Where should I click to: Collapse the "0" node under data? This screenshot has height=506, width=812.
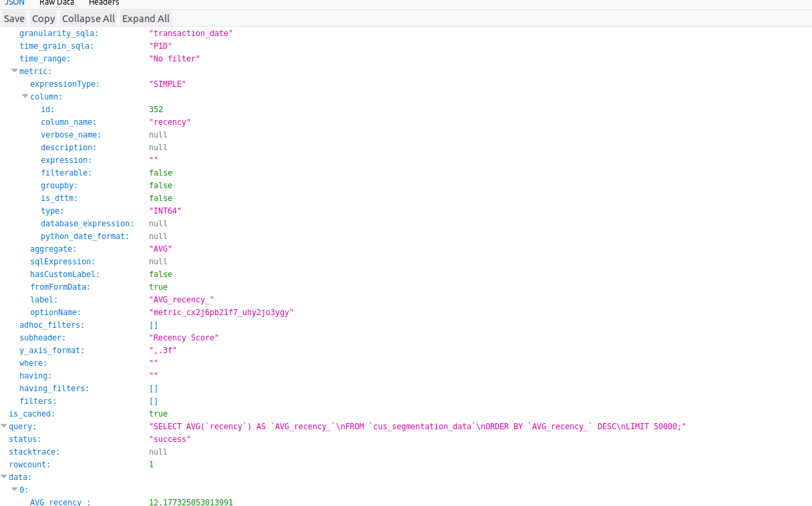pos(14,489)
